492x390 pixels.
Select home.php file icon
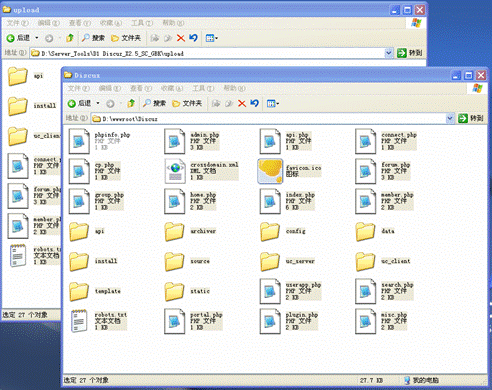tap(175, 201)
